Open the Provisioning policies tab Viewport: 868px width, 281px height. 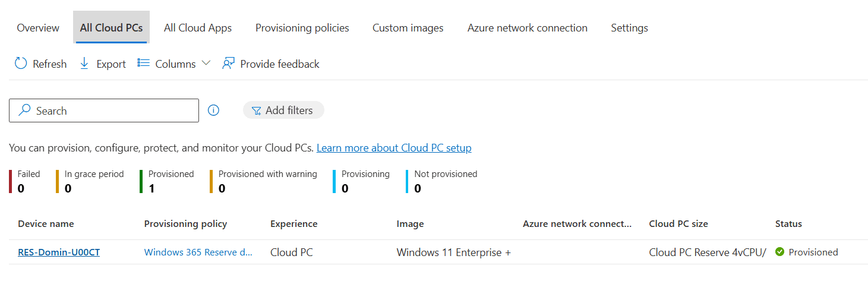point(302,28)
